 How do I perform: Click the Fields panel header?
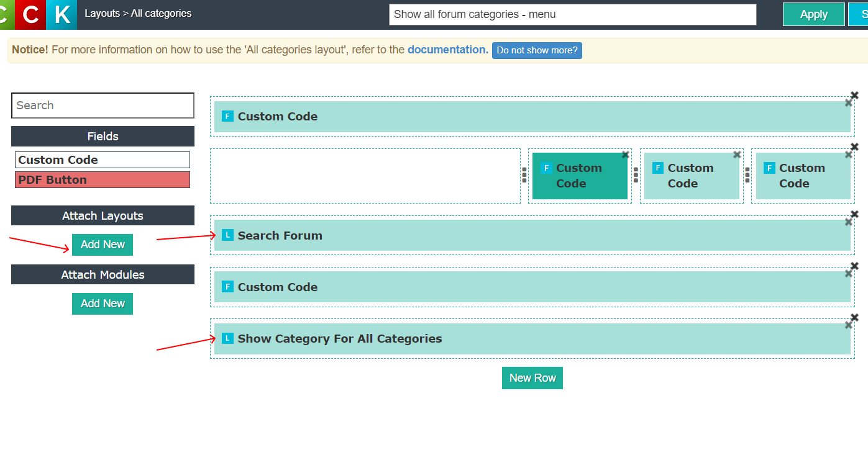click(x=103, y=137)
